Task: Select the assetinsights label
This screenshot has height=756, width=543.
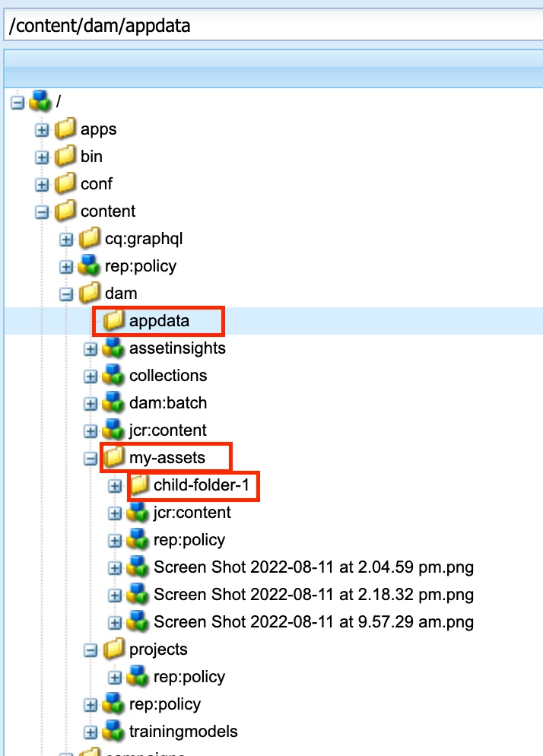Action: click(177, 348)
